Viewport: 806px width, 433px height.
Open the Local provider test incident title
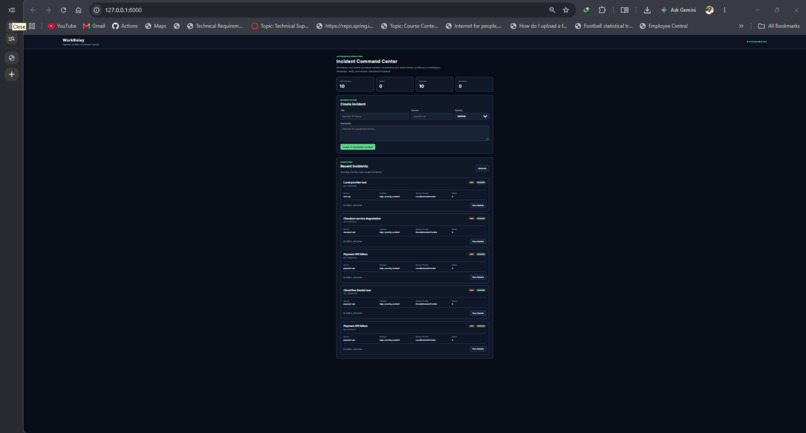pyautogui.click(x=355, y=182)
